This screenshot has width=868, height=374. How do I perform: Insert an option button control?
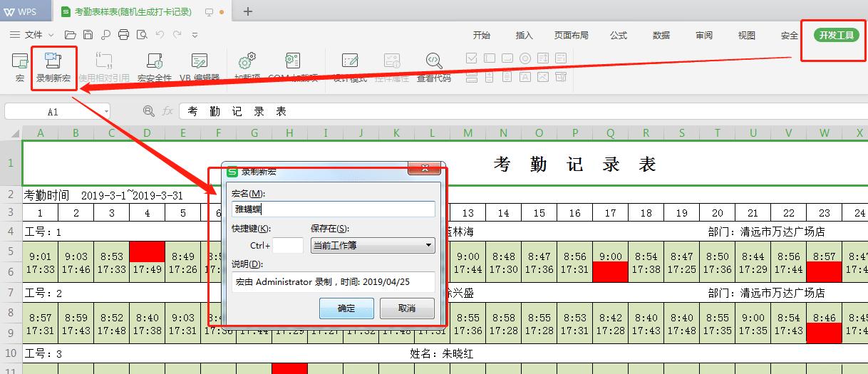point(525,58)
